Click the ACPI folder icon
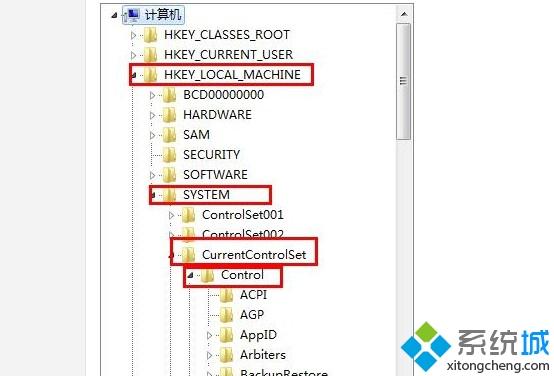554x376 pixels. tap(226, 295)
